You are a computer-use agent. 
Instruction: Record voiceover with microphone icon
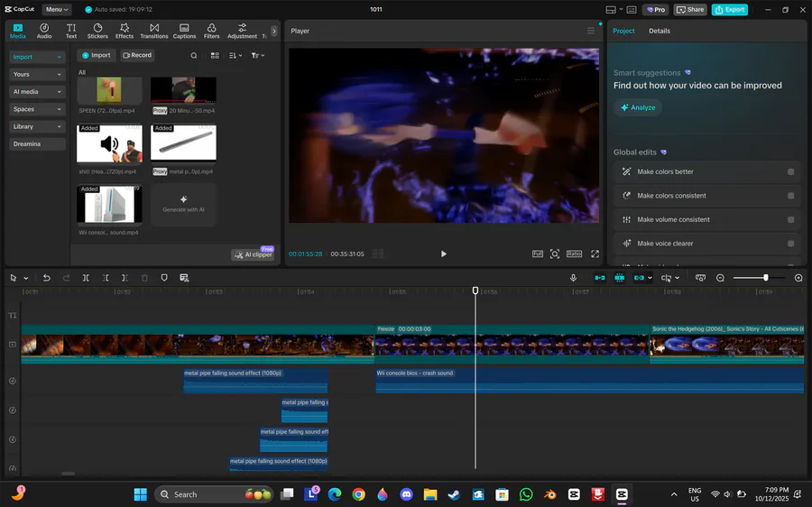[573, 278]
